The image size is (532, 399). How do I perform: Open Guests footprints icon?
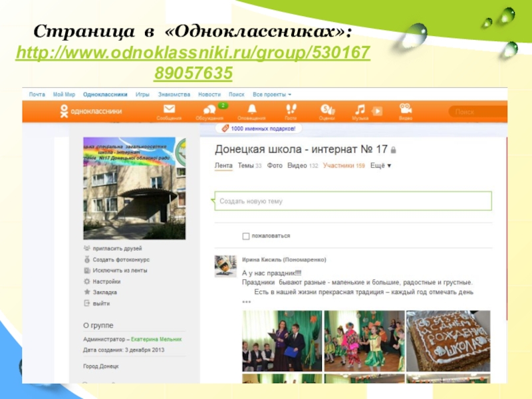pyautogui.click(x=291, y=109)
